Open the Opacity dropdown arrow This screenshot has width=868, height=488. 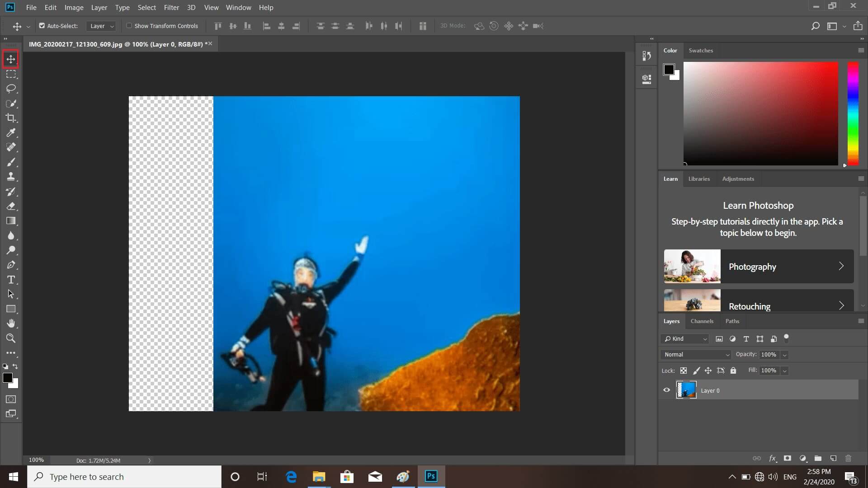(785, 355)
